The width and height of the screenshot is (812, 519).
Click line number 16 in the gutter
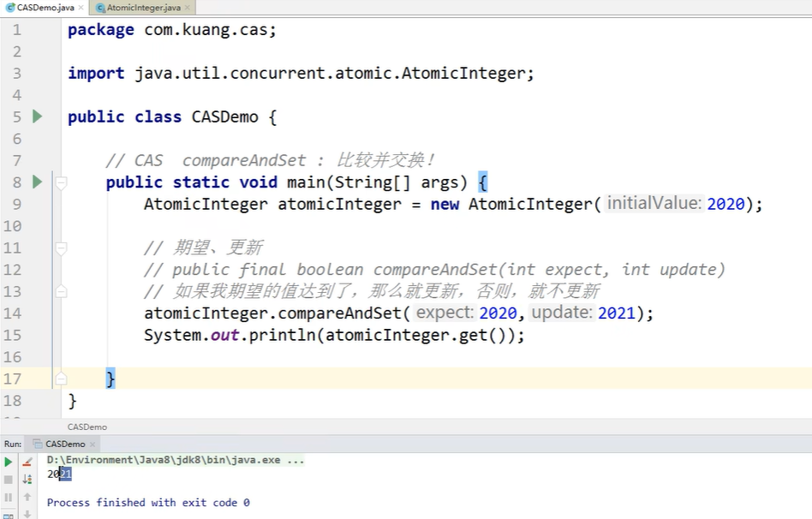pyautogui.click(x=13, y=357)
